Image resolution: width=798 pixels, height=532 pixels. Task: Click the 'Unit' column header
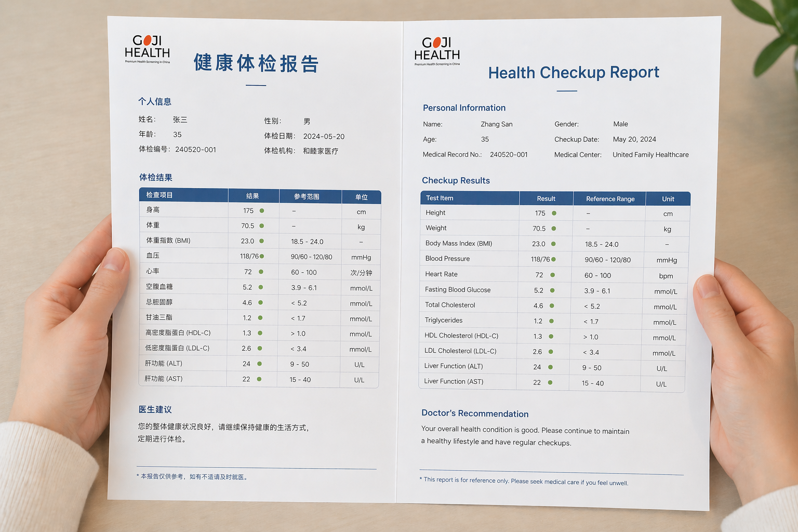tap(668, 199)
